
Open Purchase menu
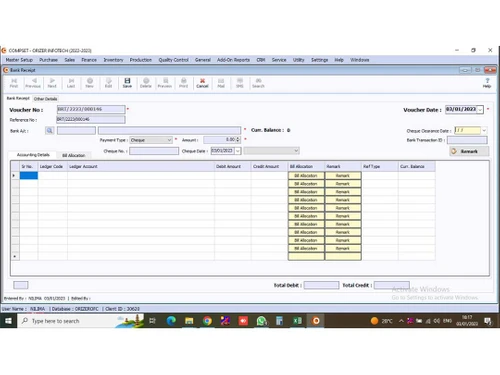pyautogui.click(x=48, y=60)
